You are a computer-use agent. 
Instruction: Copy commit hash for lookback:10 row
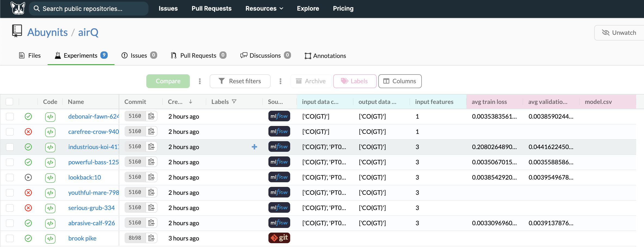(x=151, y=177)
